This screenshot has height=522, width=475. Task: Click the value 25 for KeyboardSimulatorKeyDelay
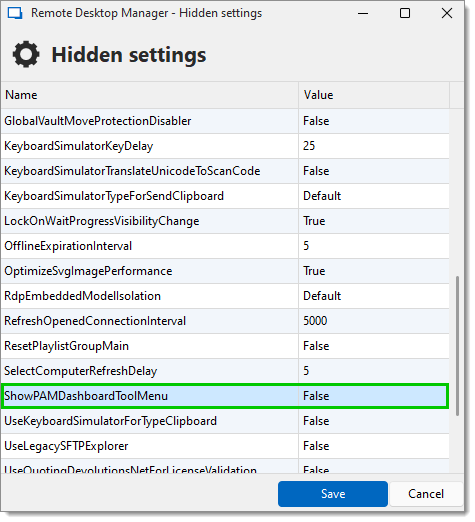tap(310, 147)
